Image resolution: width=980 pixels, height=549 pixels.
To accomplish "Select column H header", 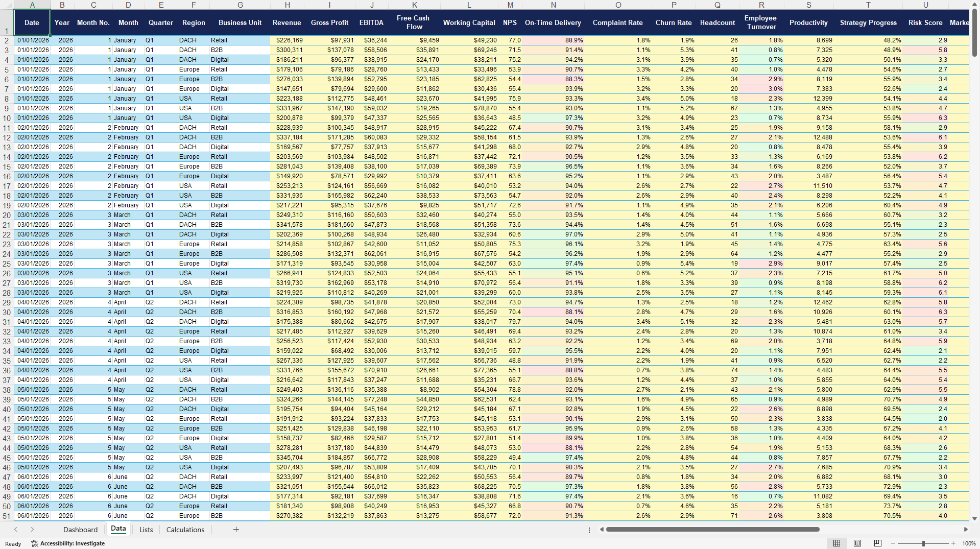I will (288, 5).
